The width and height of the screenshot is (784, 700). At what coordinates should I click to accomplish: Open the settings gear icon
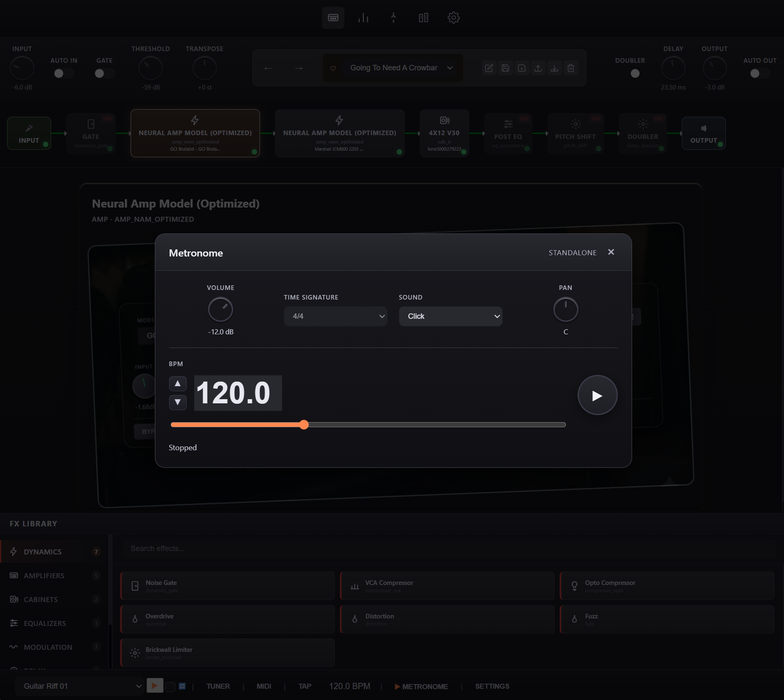[453, 18]
